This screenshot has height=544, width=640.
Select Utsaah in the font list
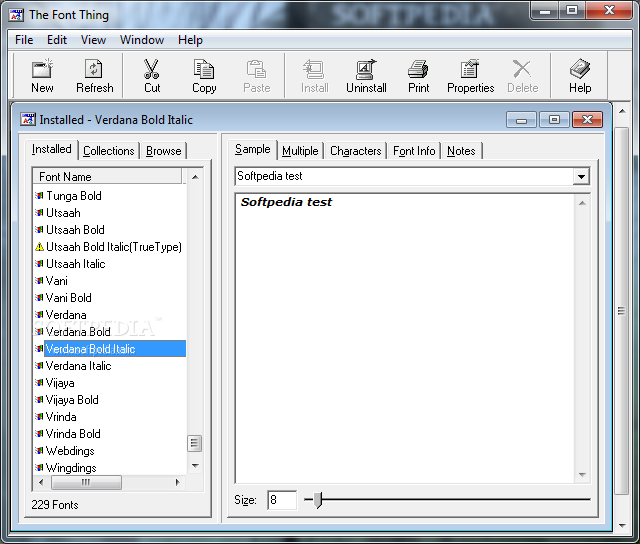click(x=63, y=213)
